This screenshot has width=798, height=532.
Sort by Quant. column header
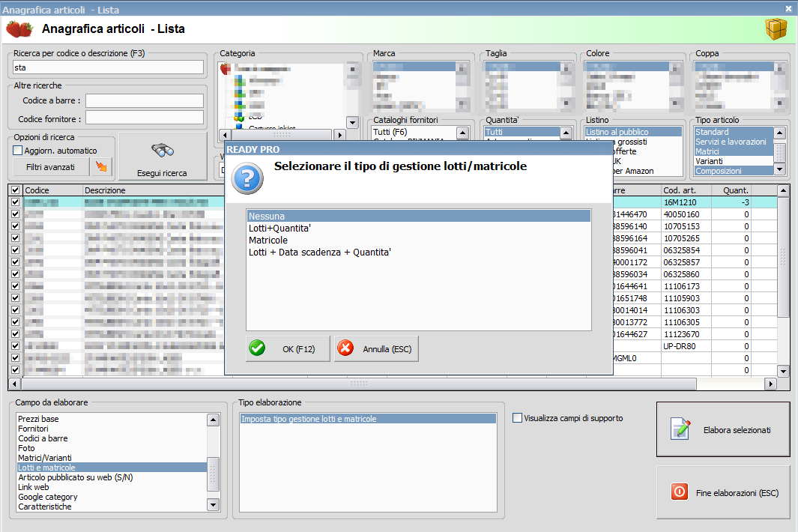(x=731, y=190)
